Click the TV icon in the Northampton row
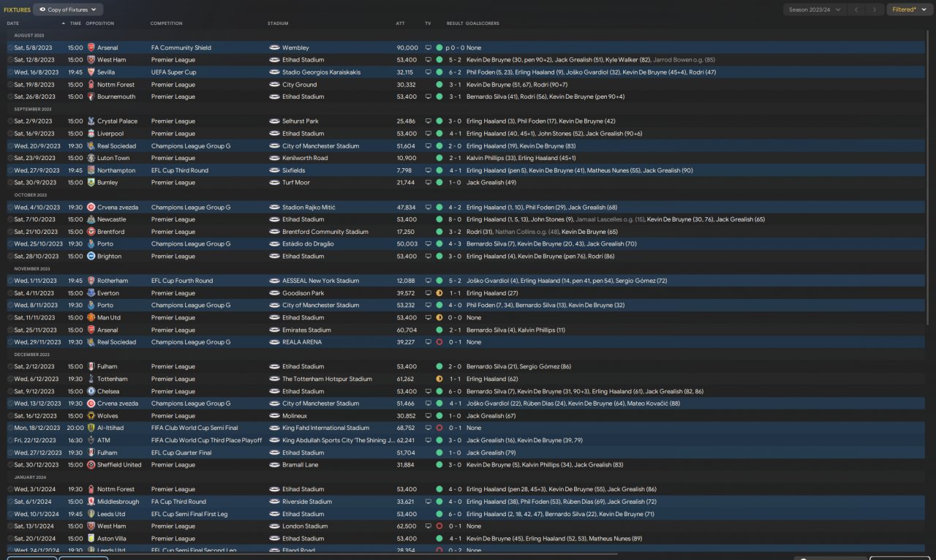The width and height of the screenshot is (936, 560). 428,170
